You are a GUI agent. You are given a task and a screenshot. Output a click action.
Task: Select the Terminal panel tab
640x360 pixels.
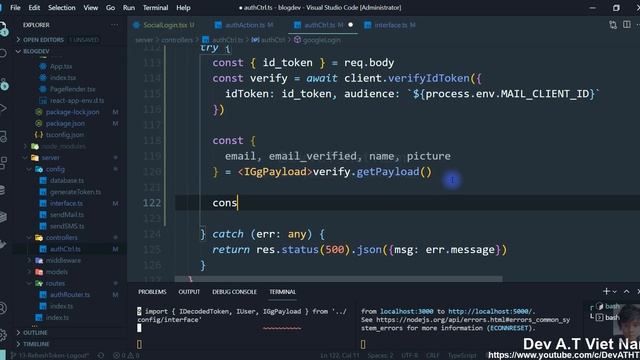[282, 292]
